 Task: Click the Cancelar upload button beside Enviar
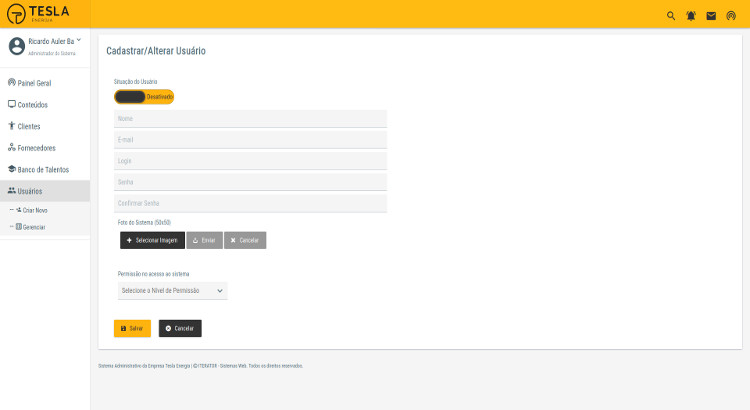245,240
